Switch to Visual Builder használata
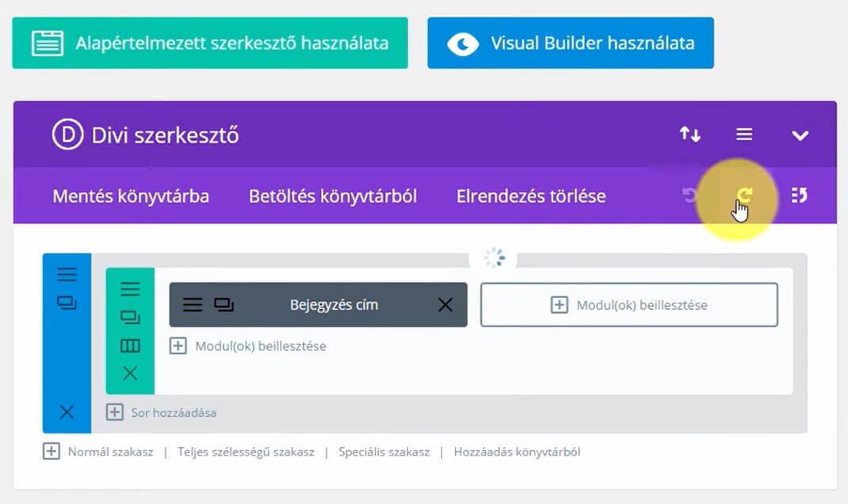848x504 pixels. point(570,43)
